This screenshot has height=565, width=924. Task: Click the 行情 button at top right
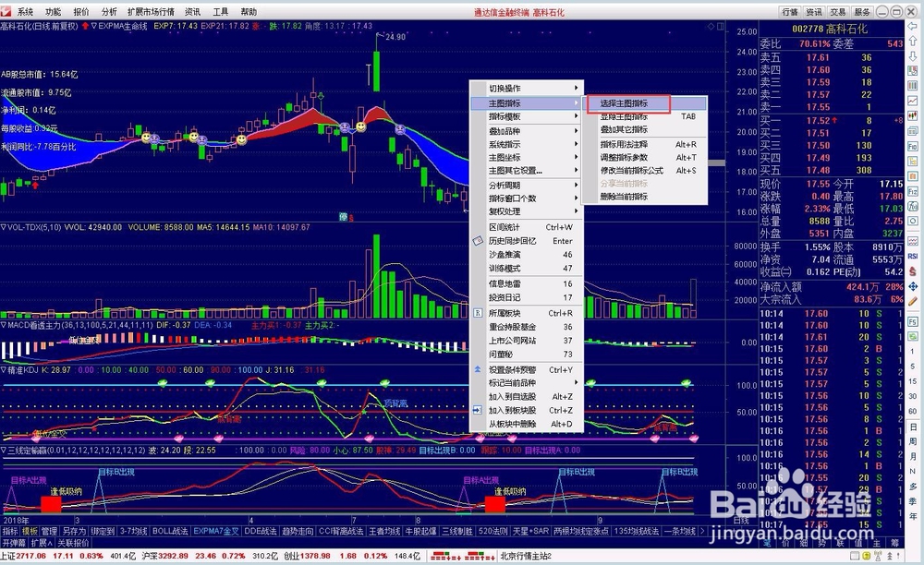(790, 12)
